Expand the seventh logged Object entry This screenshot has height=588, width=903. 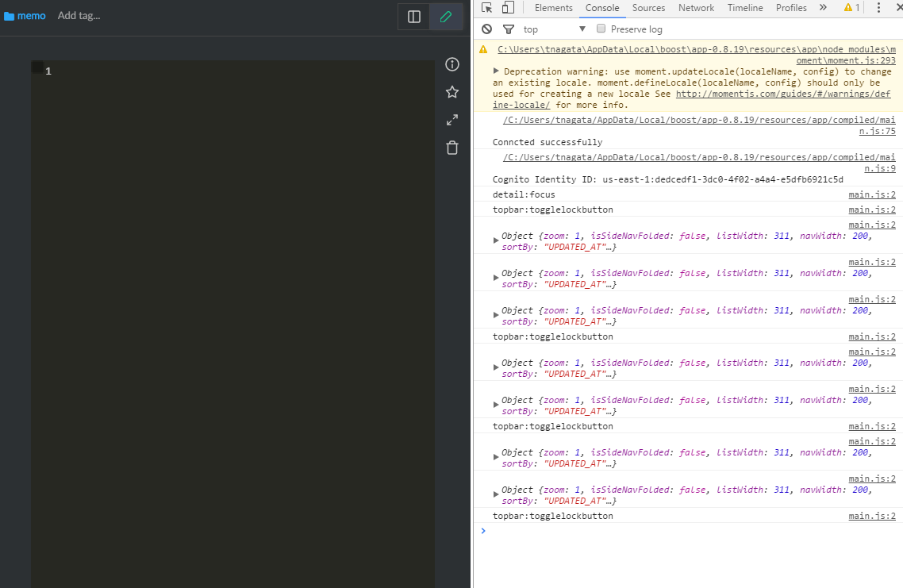496,495
